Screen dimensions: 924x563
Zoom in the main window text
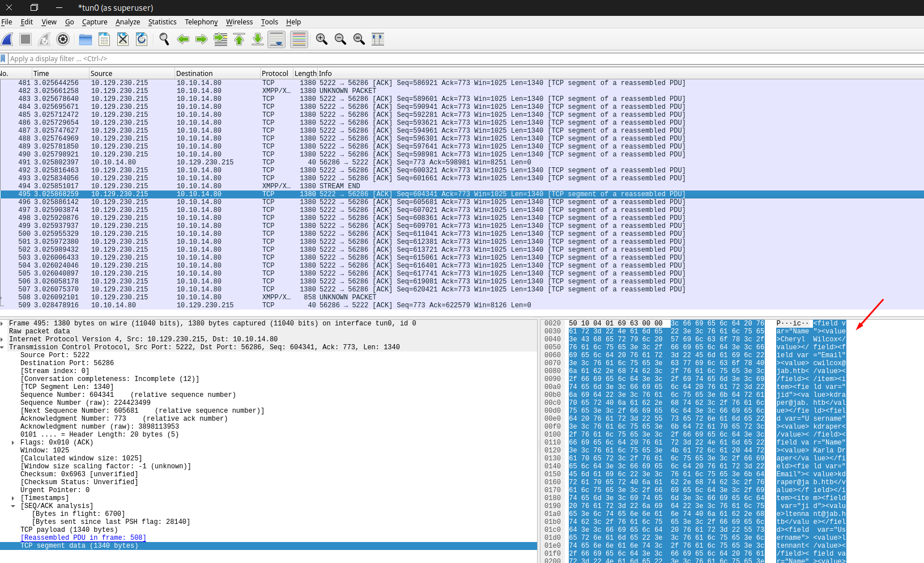click(322, 39)
